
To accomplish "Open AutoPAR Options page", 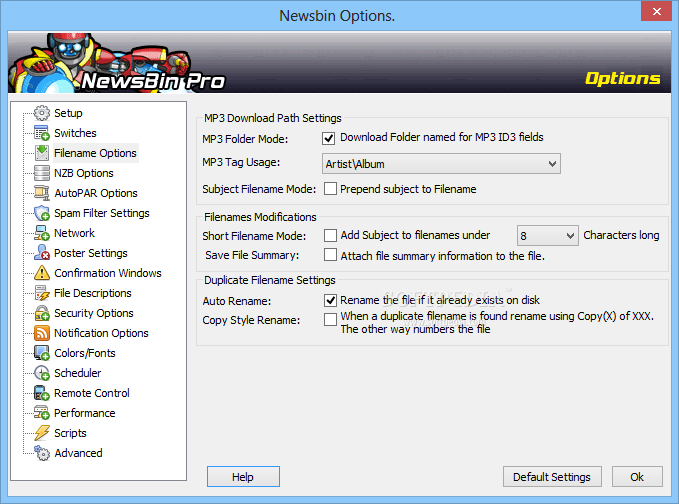I will [96, 193].
